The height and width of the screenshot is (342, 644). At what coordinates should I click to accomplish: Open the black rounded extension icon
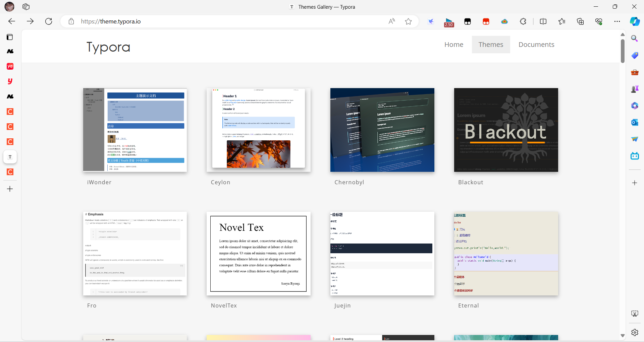point(468,21)
